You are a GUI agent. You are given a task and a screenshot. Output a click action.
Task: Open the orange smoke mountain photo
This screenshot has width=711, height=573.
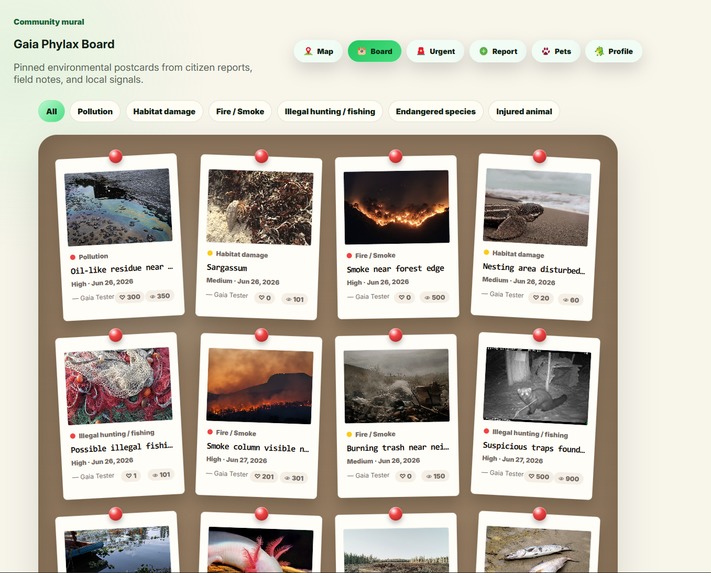click(259, 386)
